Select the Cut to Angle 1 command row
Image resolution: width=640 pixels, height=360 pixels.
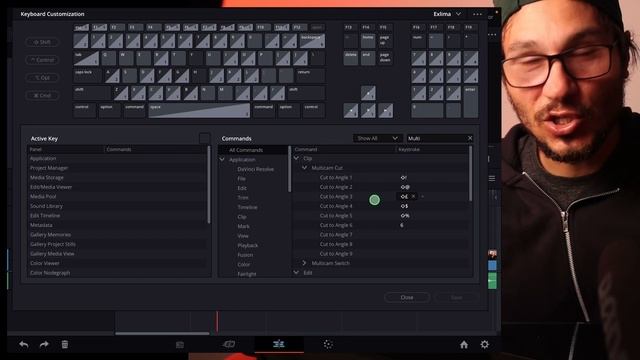point(381,178)
